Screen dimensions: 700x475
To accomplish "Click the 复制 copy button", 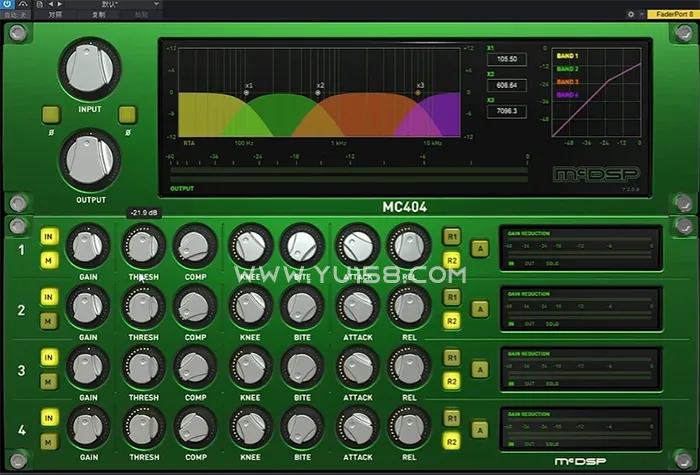I will (99, 14).
